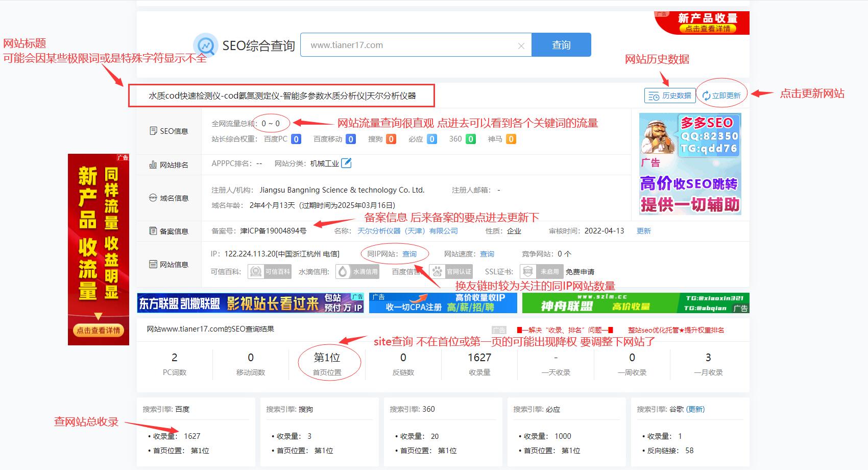Open the 高价收量收IP banner ad
Image resolution: width=868 pixels, height=470 pixels.
(443, 303)
